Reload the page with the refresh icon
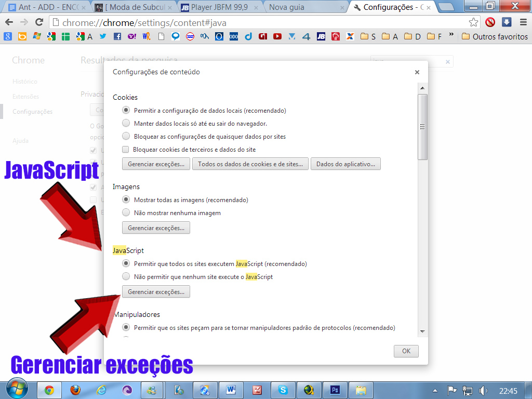 coord(39,22)
